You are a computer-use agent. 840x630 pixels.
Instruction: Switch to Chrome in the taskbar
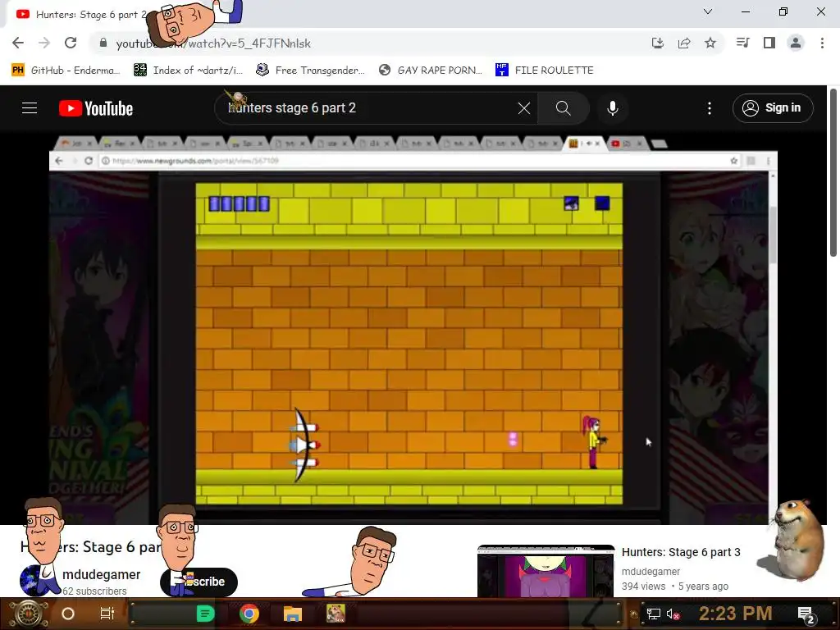tap(249, 614)
